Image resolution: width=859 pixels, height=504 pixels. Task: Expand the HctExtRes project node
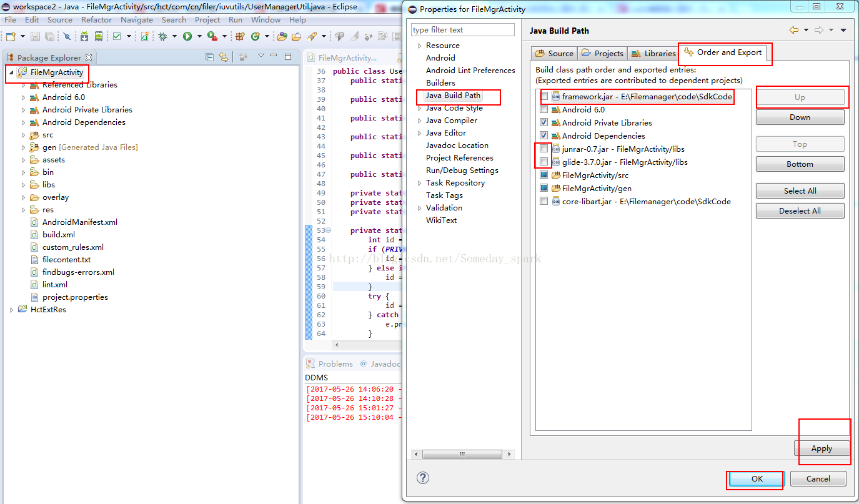pyautogui.click(x=11, y=310)
